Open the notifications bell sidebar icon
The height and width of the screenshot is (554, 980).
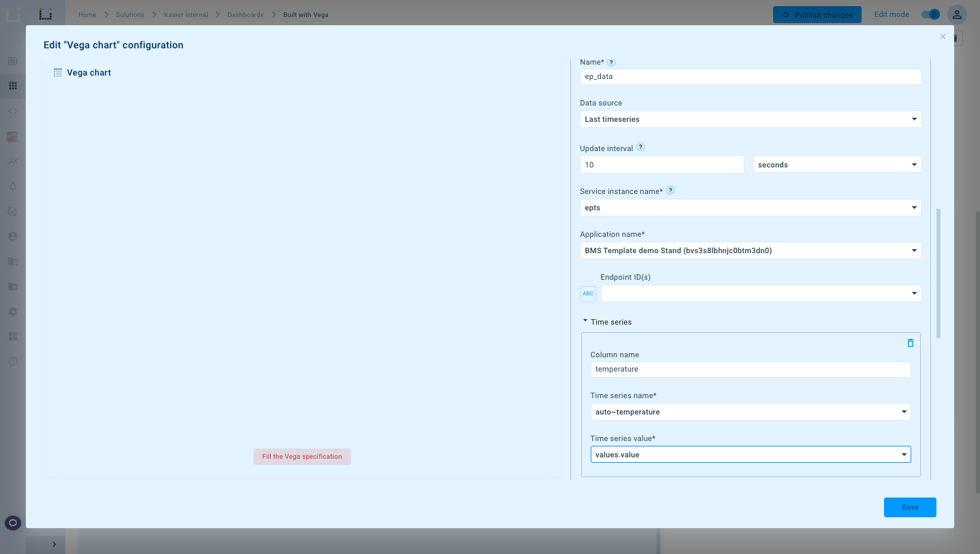point(13,186)
